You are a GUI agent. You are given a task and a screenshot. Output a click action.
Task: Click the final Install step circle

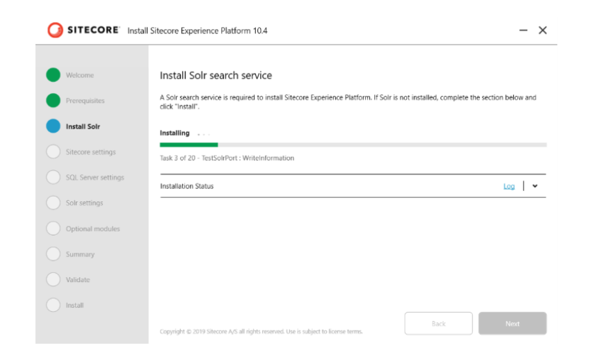(x=54, y=305)
